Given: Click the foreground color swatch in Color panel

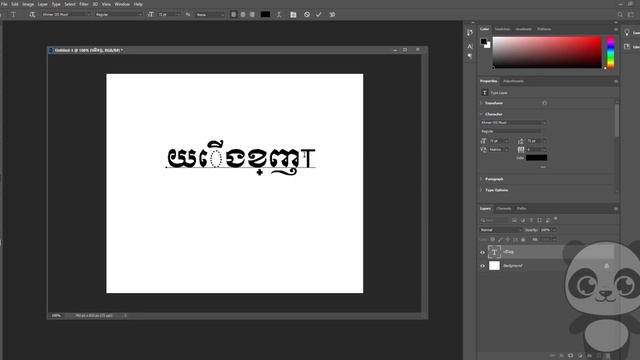Looking at the screenshot, I should pos(484,41).
